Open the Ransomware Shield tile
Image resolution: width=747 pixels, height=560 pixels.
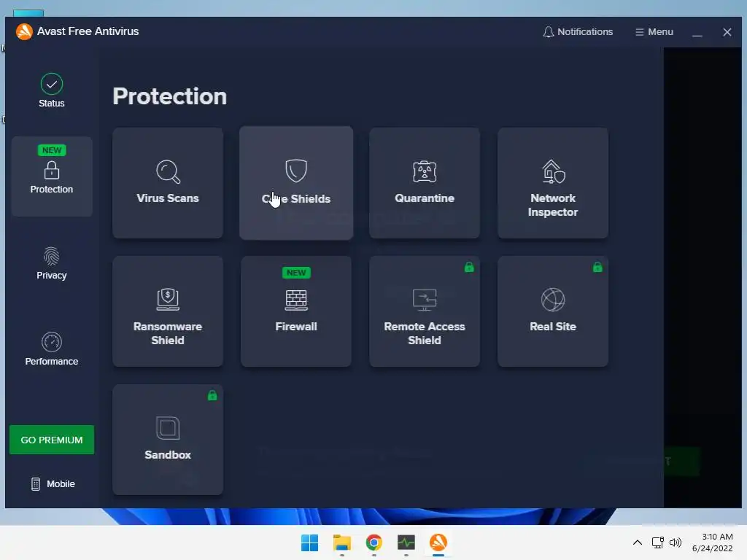168,311
